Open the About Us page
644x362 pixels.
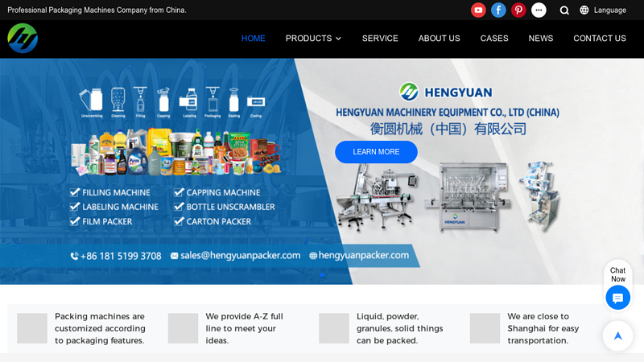click(x=439, y=38)
